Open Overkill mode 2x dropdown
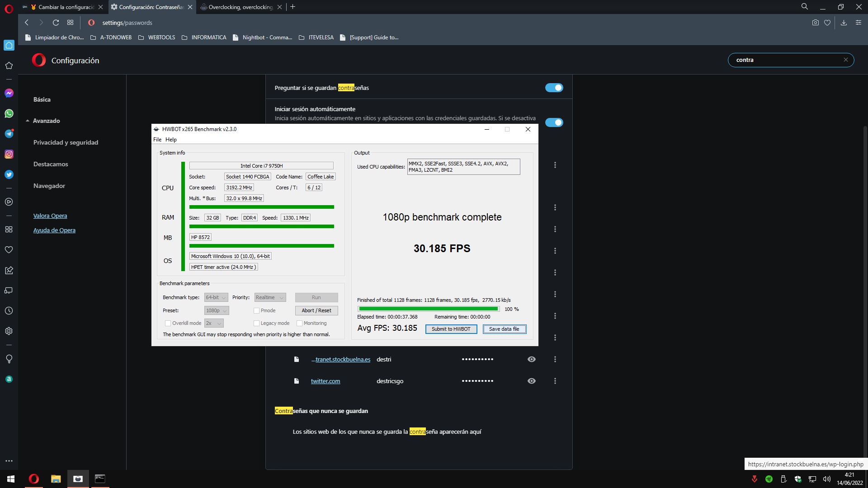This screenshot has height=488, width=868. coord(214,323)
